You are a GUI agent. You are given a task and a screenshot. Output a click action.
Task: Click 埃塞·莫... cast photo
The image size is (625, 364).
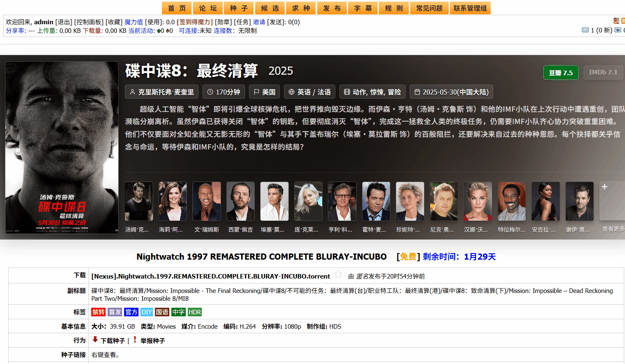pos(274,201)
